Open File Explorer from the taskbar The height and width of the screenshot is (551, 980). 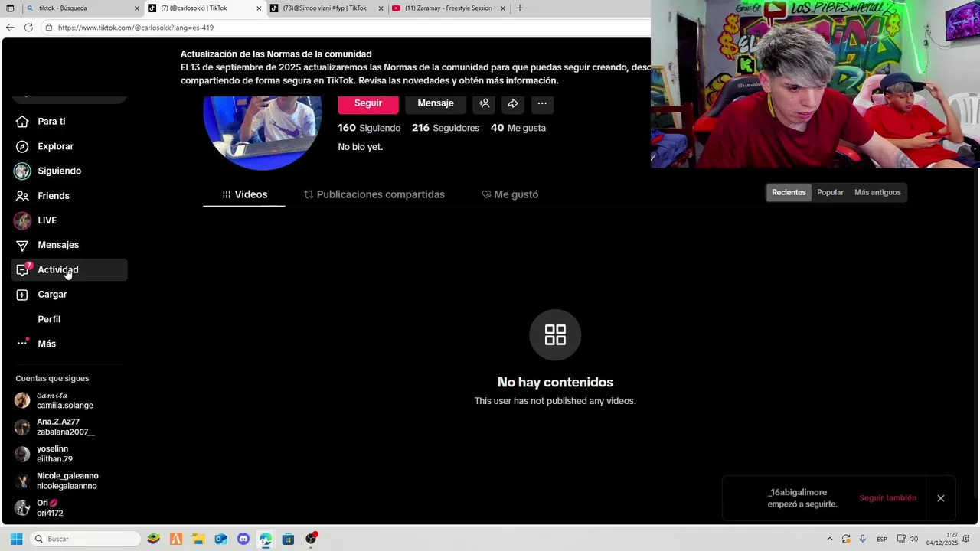(198, 539)
